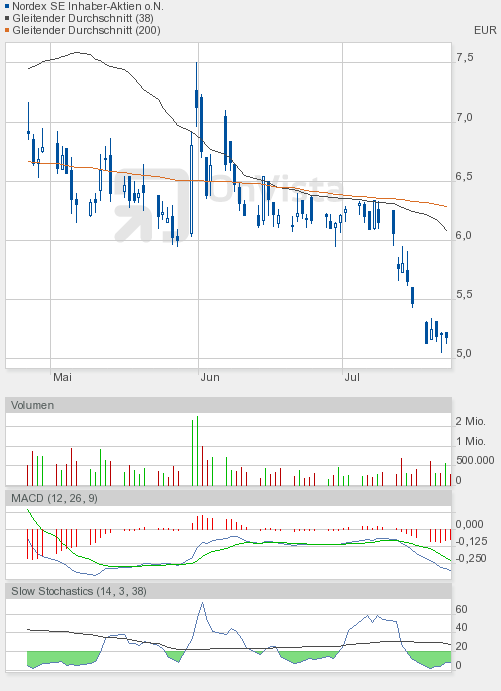Click the Gleitender Durchschnitt (200) legend label
Screen dimensions: 501x691
[86, 30]
